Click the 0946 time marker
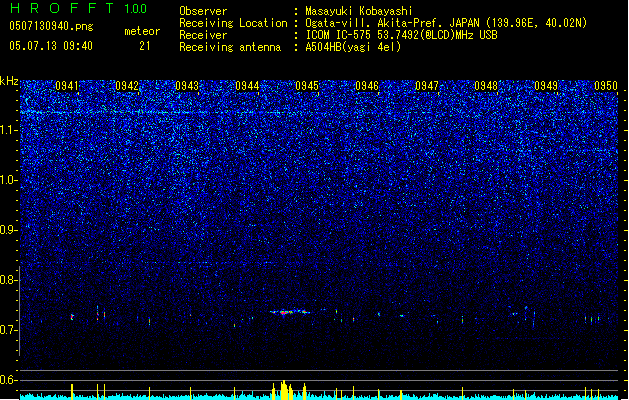The image size is (629, 400). point(367,86)
